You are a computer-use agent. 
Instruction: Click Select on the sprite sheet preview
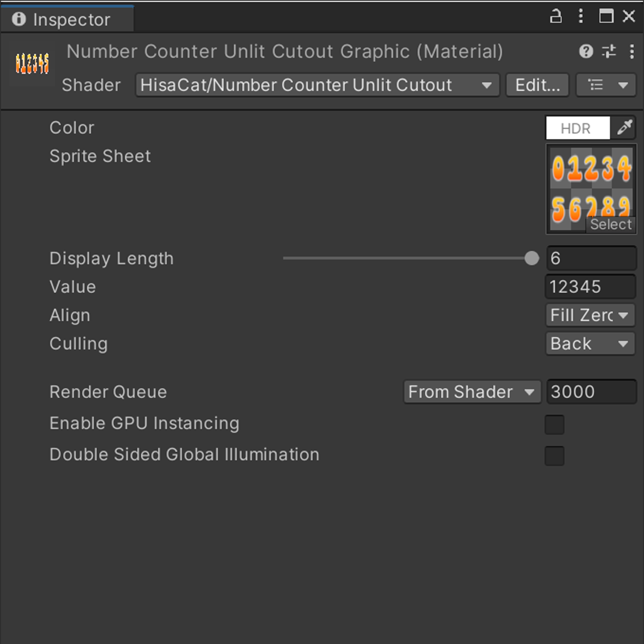point(611,224)
